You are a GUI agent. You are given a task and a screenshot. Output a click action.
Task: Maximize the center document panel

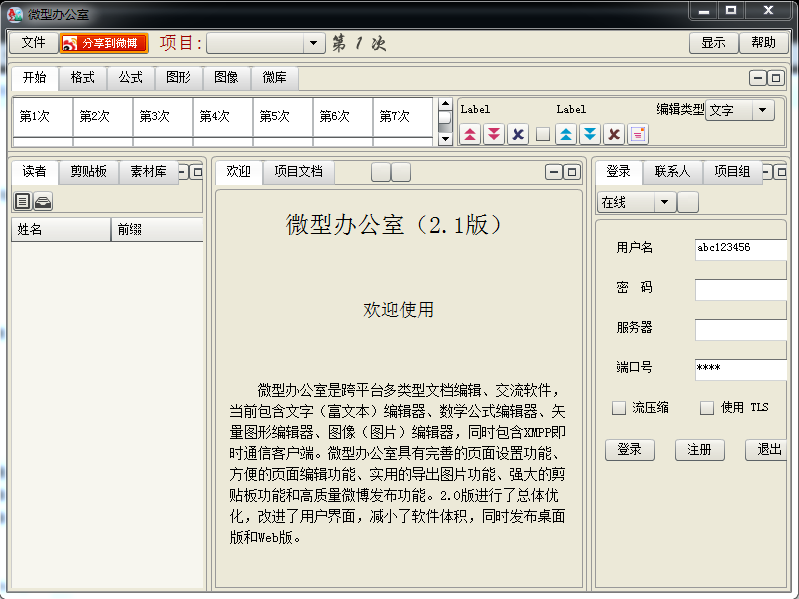572,172
